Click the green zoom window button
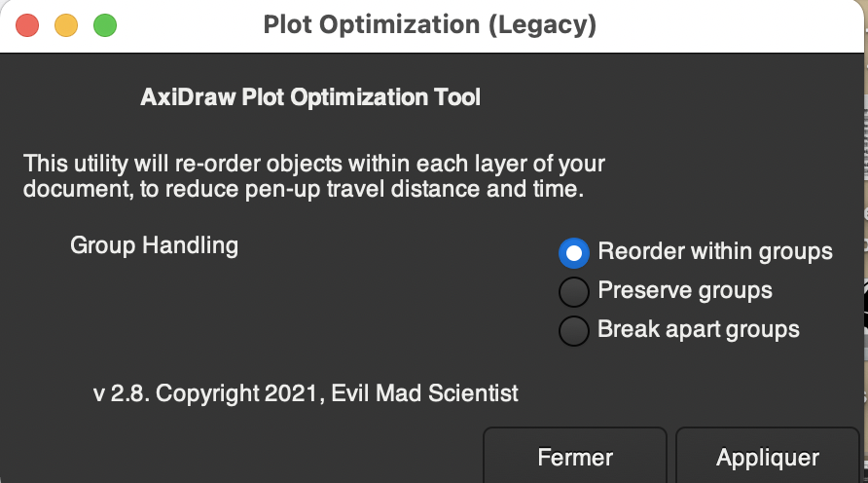This screenshot has width=868, height=483. tap(105, 24)
